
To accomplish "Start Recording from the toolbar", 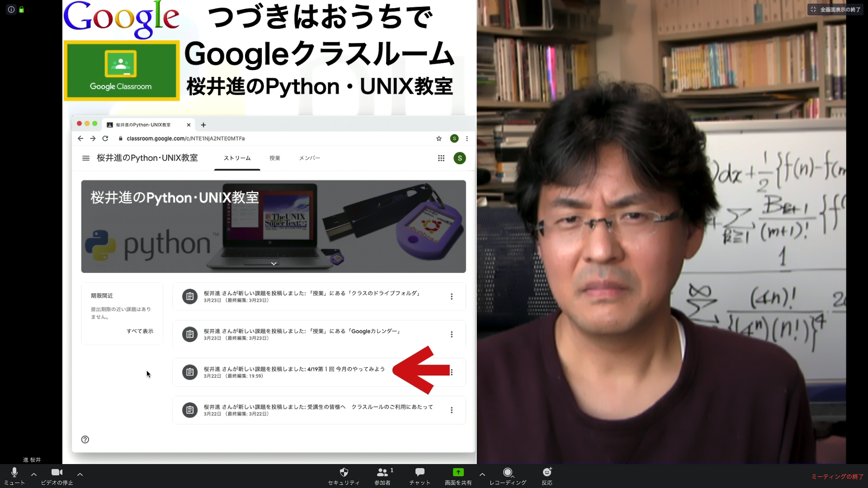I will 508,476.
